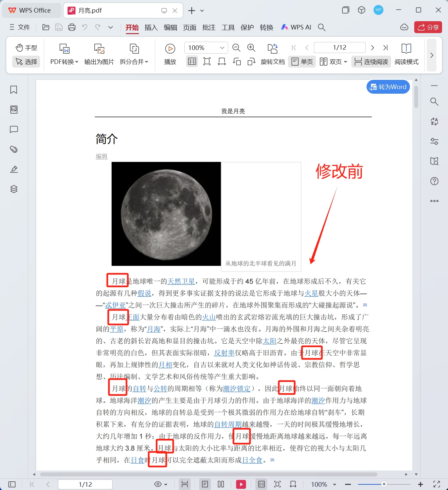This screenshot has width=448, height=490.
Task: Enable 单页 single page view
Action: 302,62
